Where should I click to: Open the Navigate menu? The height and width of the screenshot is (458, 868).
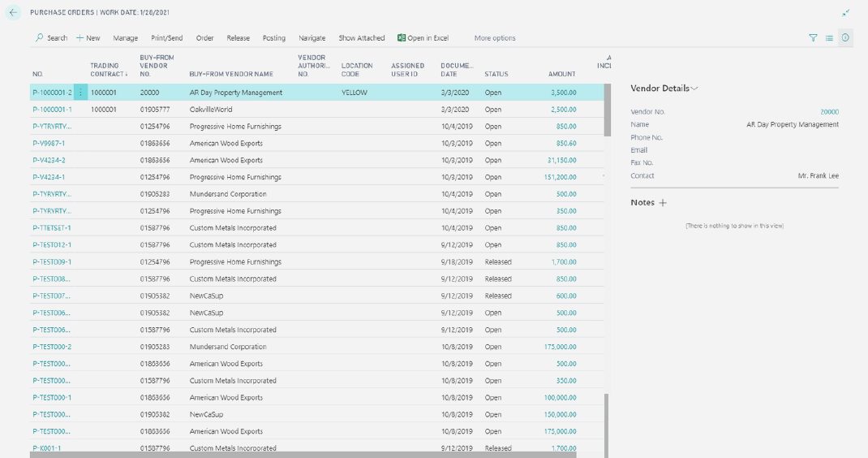point(312,38)
